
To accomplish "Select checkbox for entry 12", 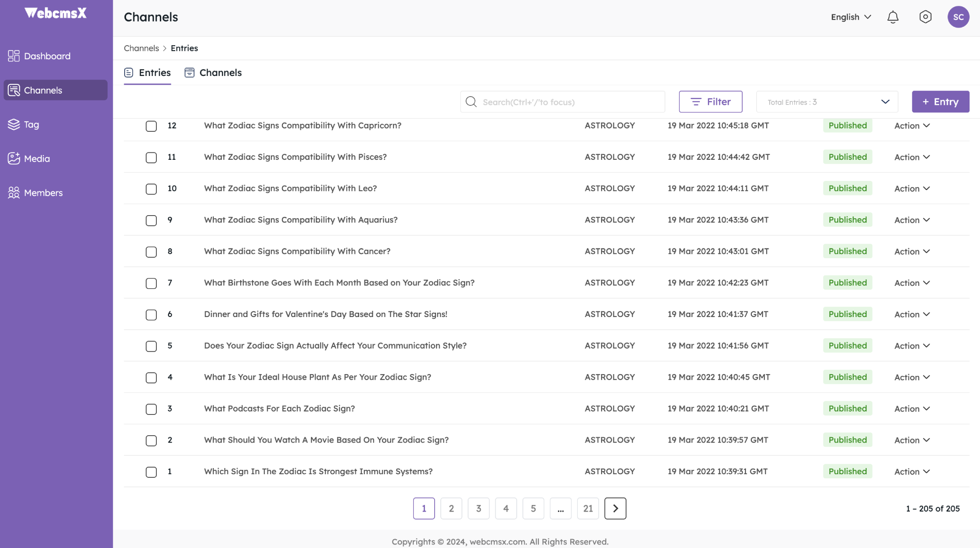I will coord(151,126).
